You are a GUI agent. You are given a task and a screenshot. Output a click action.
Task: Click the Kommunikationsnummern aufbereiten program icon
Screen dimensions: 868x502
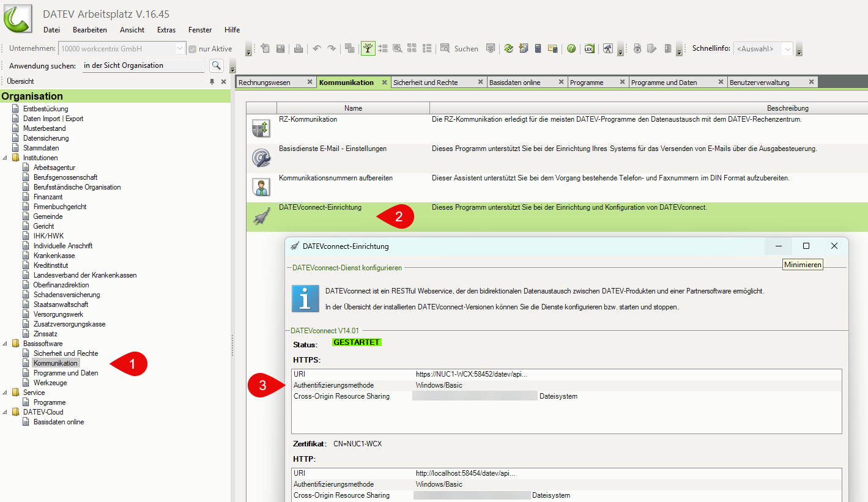coord(261,186)
